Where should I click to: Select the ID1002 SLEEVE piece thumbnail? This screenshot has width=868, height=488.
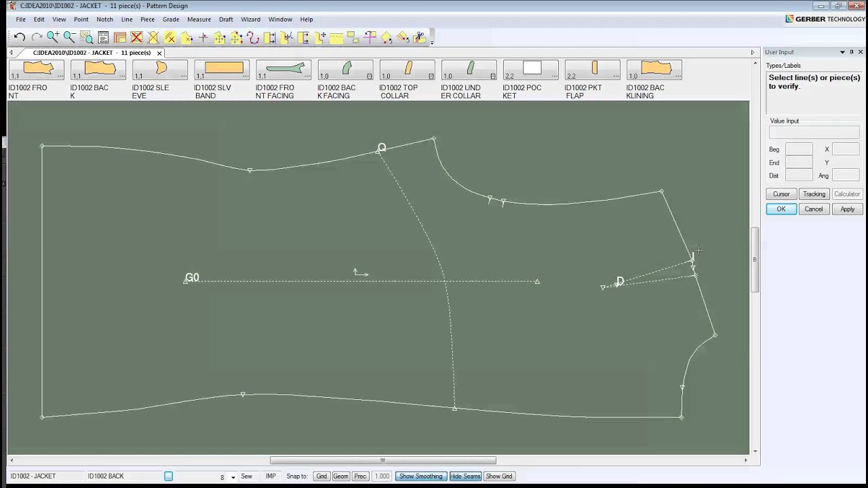160,70
